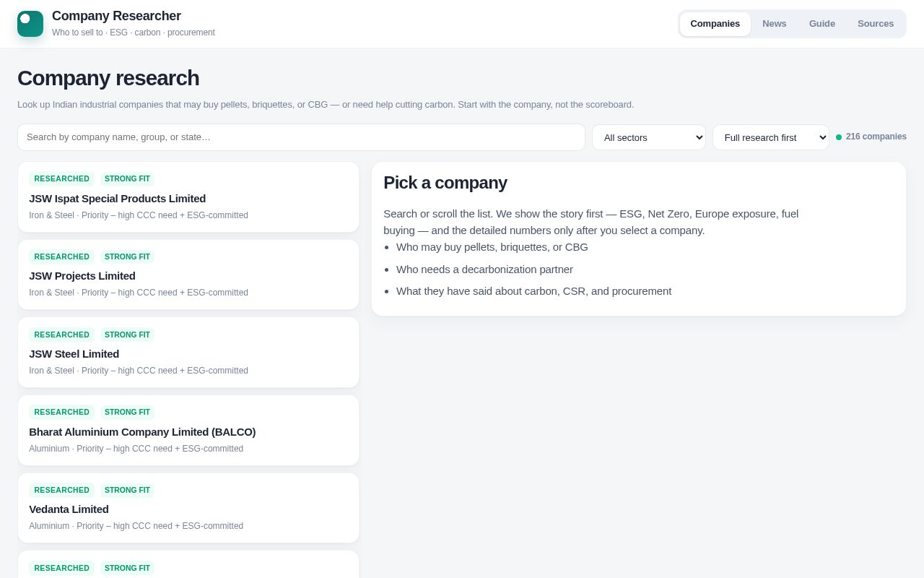
Task: Click RESEARCHED badge on JSW Steel Limited
Action: click(x=61, y=335)
